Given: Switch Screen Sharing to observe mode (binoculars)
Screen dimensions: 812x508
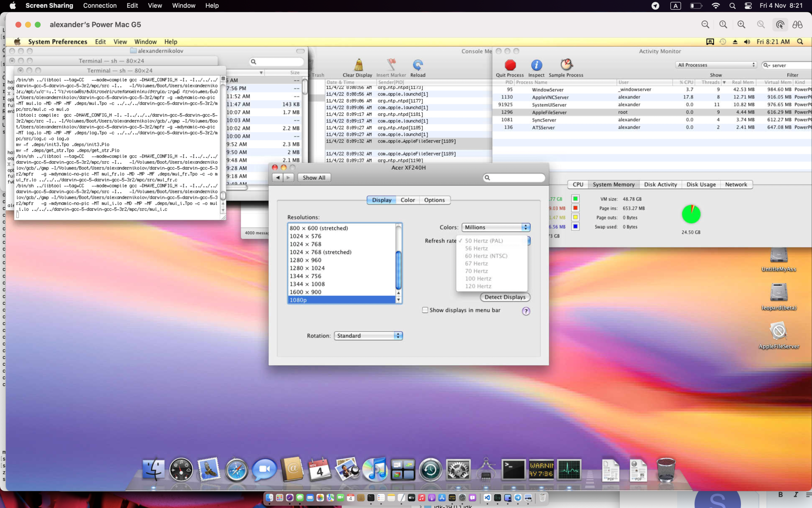Looking at the screenshot, I should pos(797,24).
